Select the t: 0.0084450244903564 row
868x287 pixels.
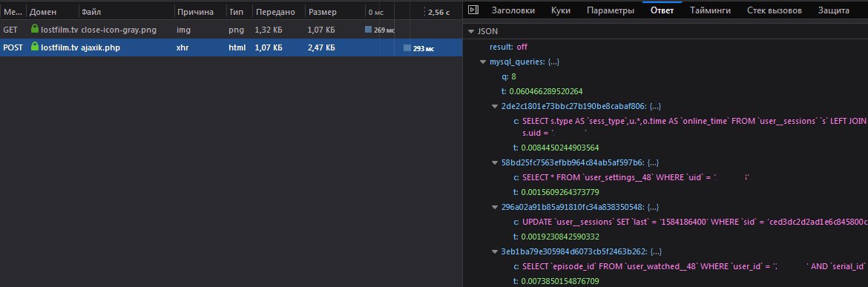tap(556, 148)
